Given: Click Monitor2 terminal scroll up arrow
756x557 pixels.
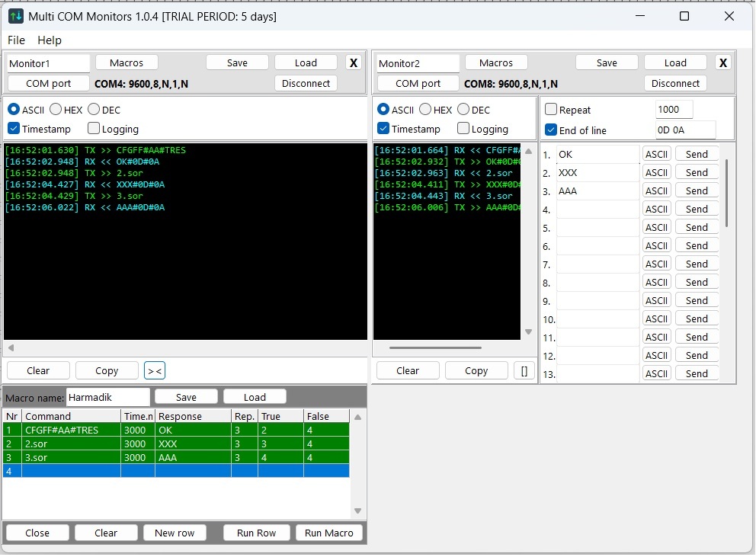Looking at the screenshot, I should pyautogui.click(x=528, y=152).
